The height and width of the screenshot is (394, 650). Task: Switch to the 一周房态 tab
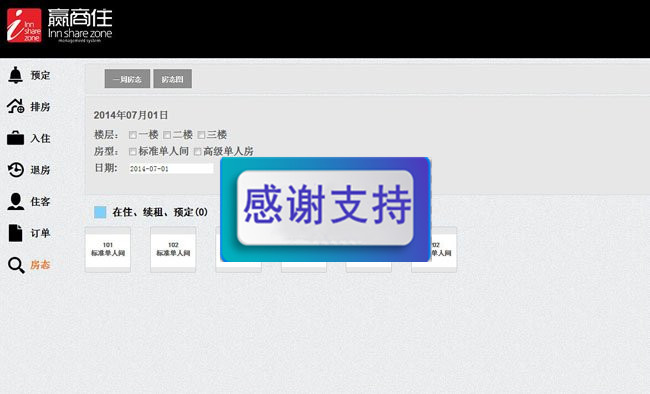click(127, 79)
